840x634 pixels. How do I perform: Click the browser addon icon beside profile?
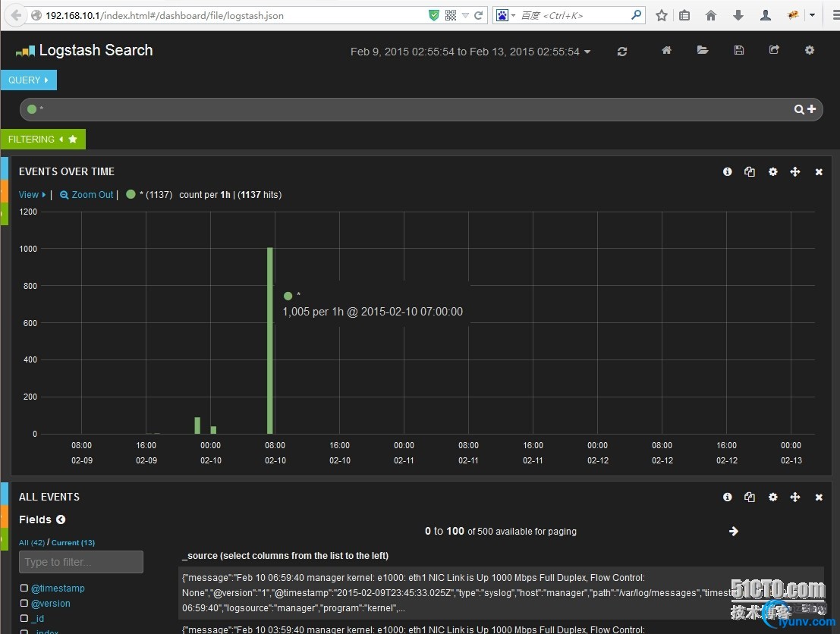793,15
